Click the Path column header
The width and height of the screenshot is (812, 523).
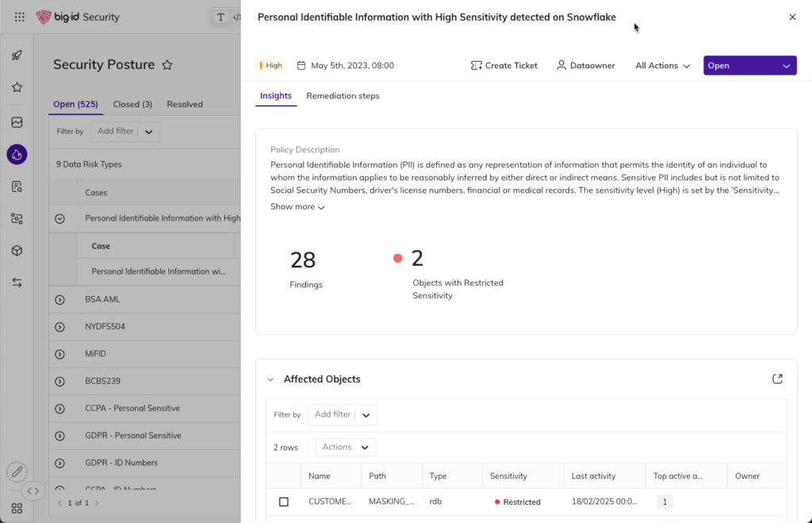click(392, 476)
